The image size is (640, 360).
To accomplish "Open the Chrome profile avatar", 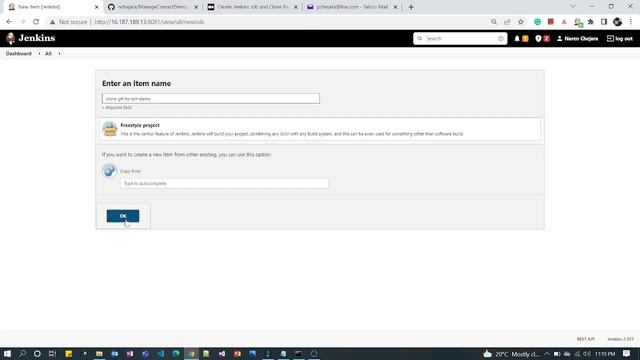I will click(618, 22).
